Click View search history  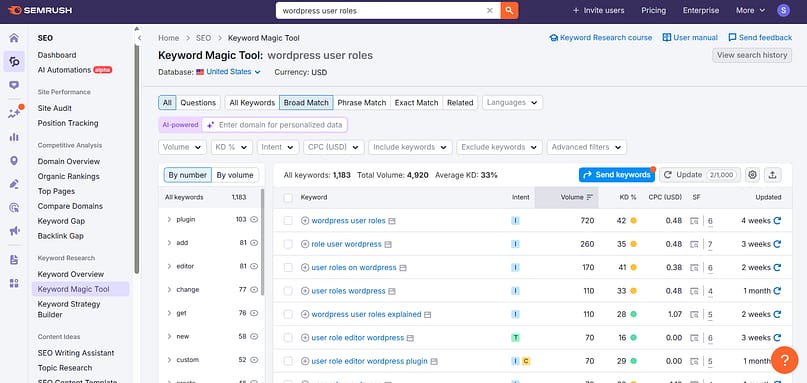[752, 55]
